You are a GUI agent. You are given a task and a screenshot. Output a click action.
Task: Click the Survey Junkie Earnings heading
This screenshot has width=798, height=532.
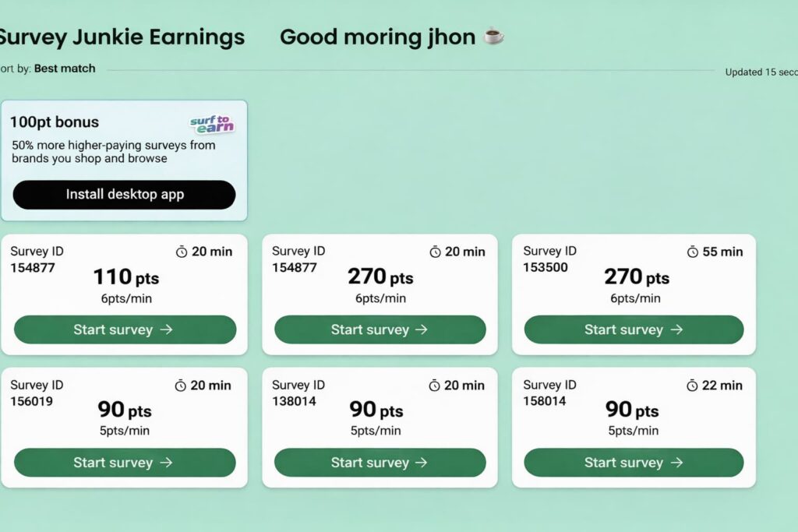pos(122,37)
